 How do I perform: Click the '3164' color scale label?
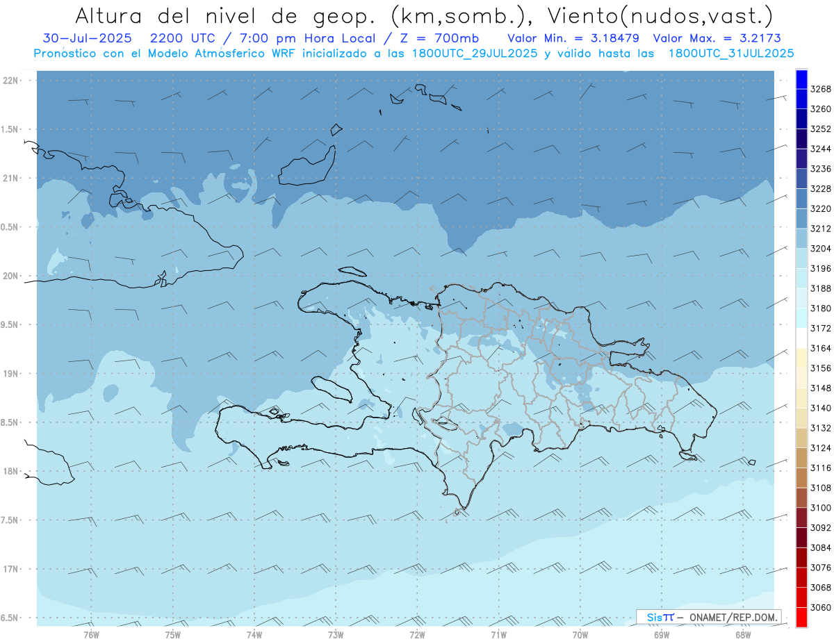coord(821,348)
